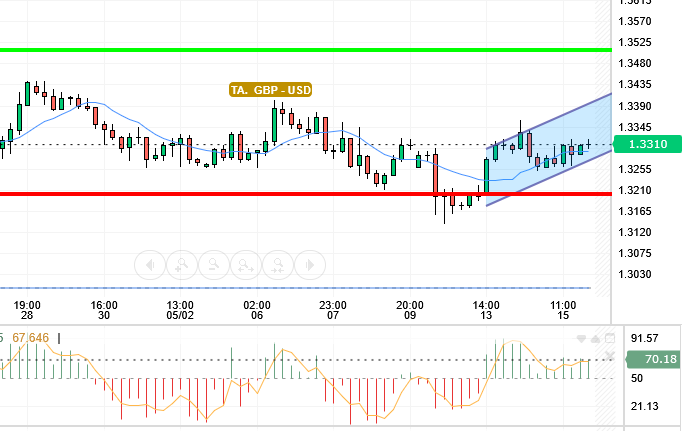Move indicator pane down with down-arrow icon
Screen dimensions: 682x431
tap(581, 339)
